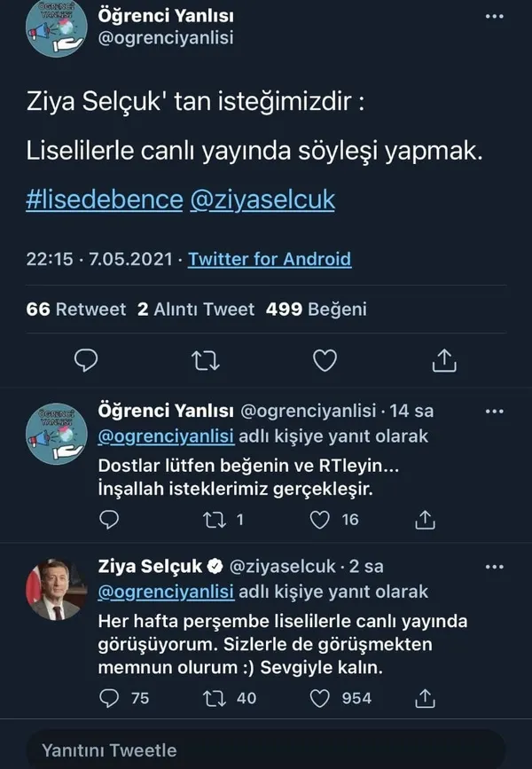This screenshot has width=532, height=769.
Task: Reply to the main tweet
Action: (x=84, y=360)
